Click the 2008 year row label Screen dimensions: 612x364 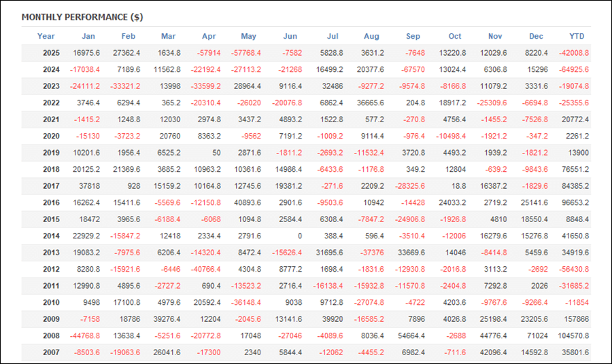51,335
